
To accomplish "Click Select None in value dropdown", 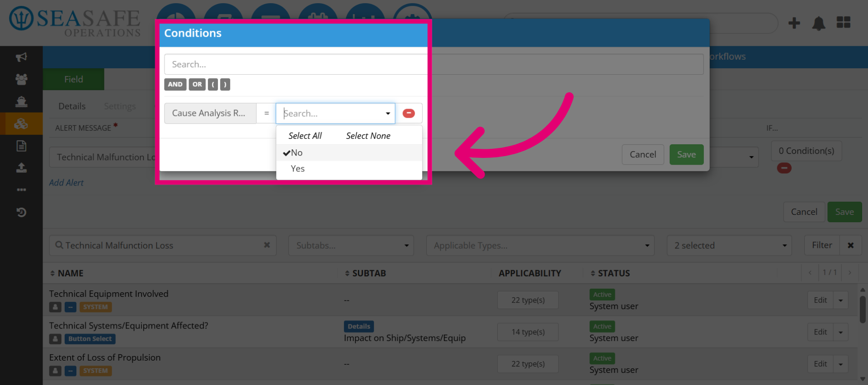I will [368, 136].
